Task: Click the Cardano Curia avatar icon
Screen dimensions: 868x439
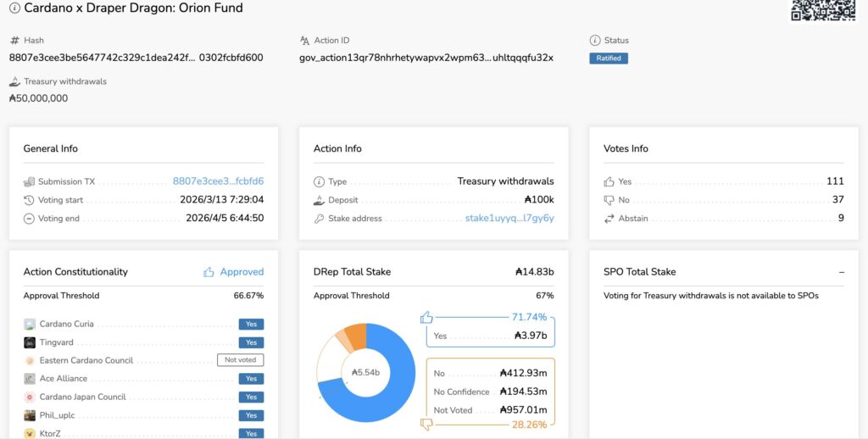Action: click(x=30, y=324)
